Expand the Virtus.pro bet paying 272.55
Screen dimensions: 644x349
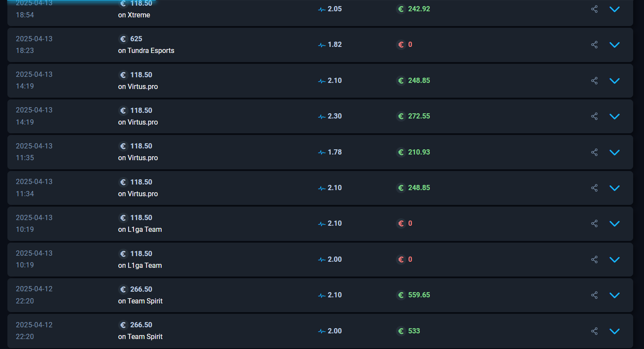click(x=614, y=116)
